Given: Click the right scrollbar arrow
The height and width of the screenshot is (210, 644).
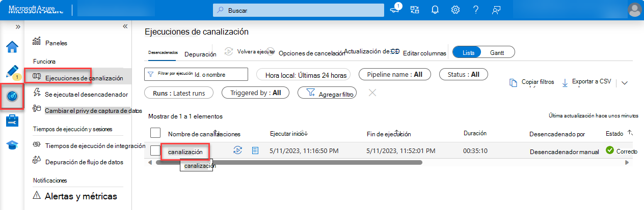Looking at the screenshot, I should pos(627,163).
